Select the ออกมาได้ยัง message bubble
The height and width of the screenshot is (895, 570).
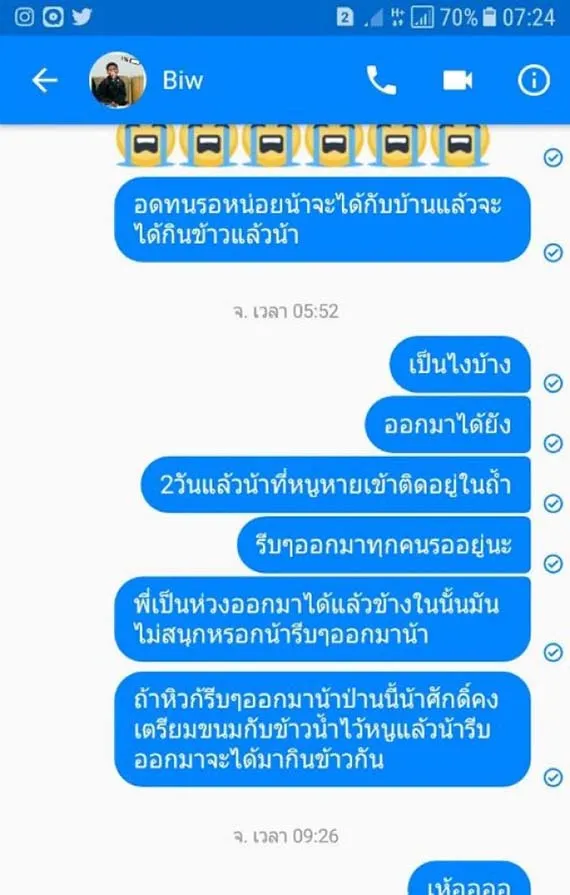[x=448, y=425]
